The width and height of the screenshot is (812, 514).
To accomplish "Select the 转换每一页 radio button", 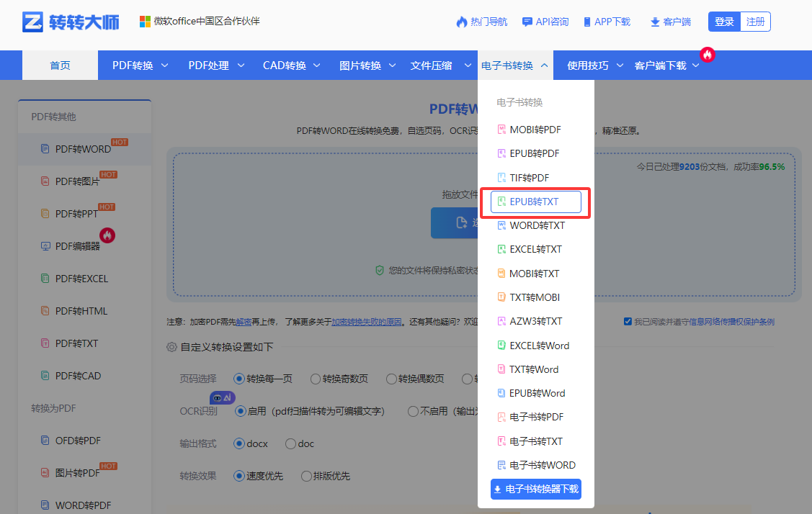I will pyautogui.click(x=238, y=379).
